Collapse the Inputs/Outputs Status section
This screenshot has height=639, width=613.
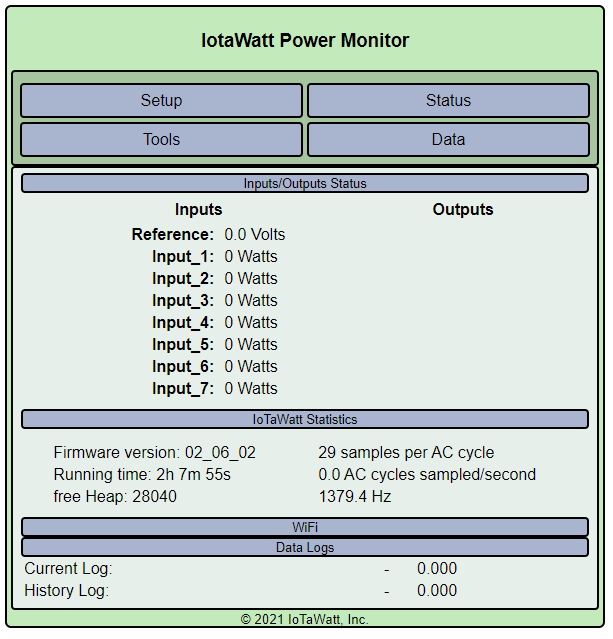[x=305, y=183]
